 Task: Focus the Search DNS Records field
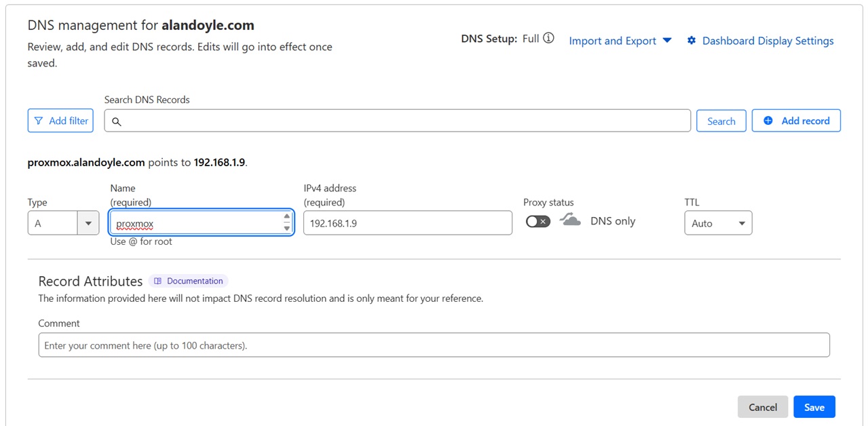point(397,121)
